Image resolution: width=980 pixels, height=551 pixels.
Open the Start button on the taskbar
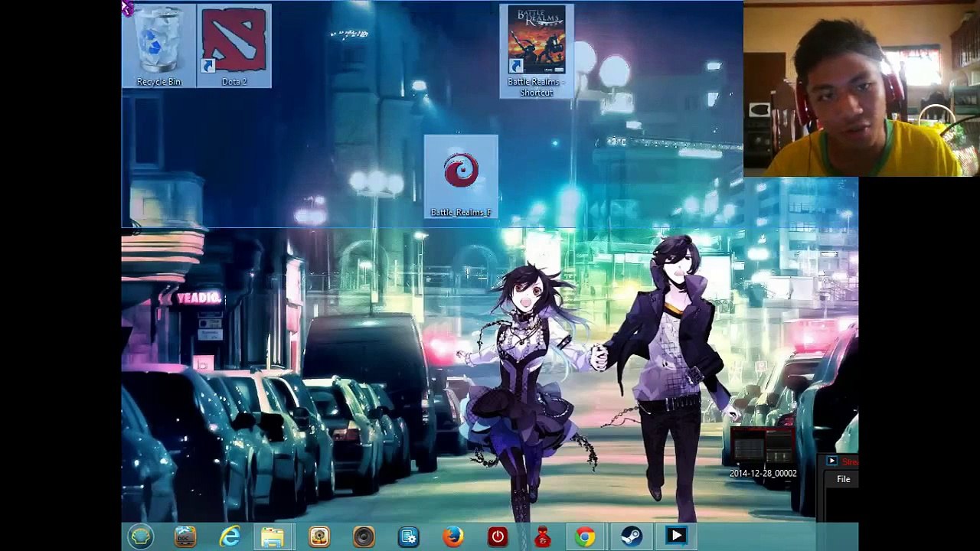(140, 536)
